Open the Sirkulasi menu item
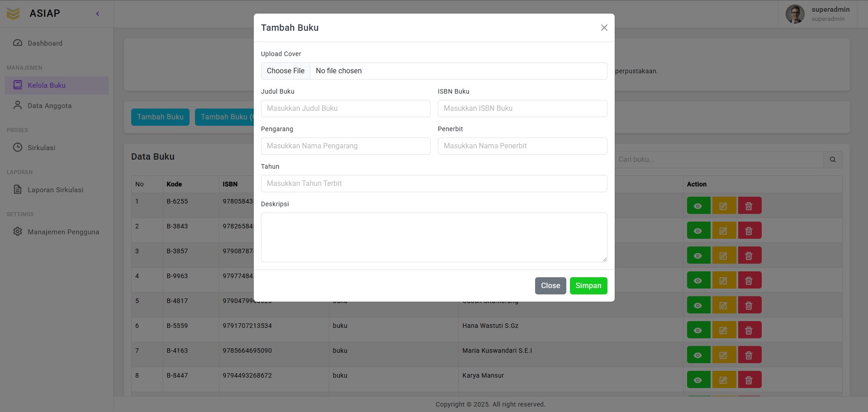This screenshot has height=412, width=868. [x=41, y=148]
